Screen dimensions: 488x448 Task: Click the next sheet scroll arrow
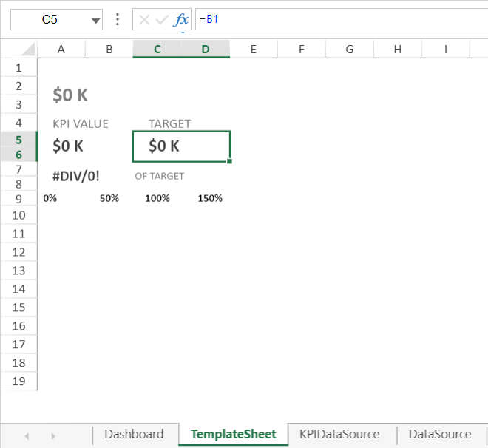click(53, 435)
